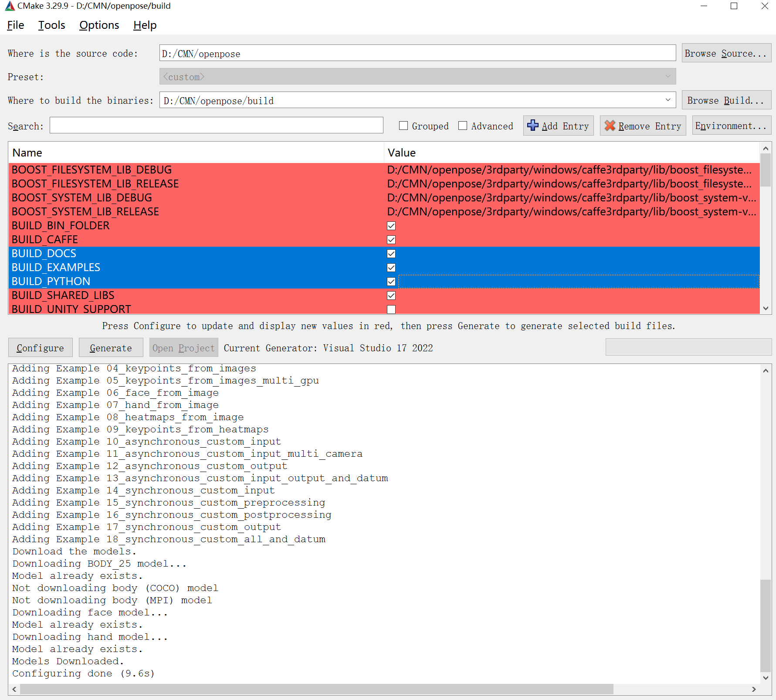Viewport: 776px width, 700px height.
Task: Click the CMake triangle logo in titlebar
Action: [x=9, y=6]
